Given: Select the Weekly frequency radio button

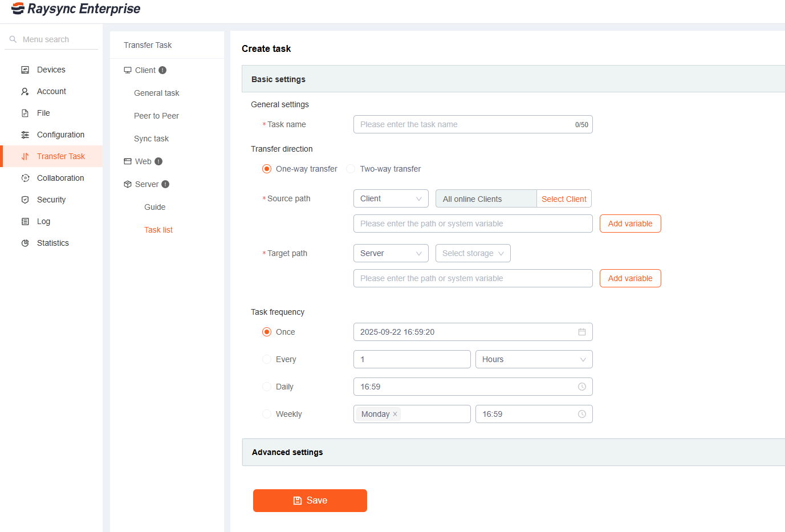Looking at the screenshot, I should [x=267, y=414].
